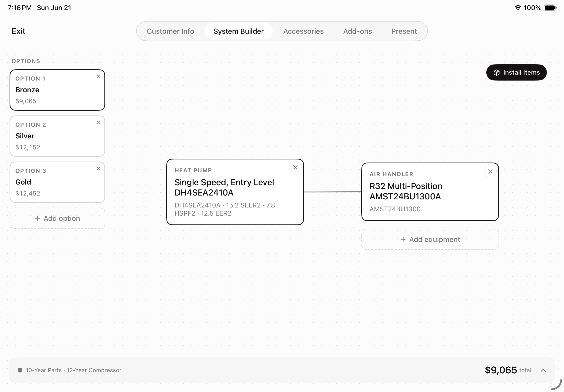
Task: Open the Present tab
Action: pyautogui.click(x=404, y=31)
